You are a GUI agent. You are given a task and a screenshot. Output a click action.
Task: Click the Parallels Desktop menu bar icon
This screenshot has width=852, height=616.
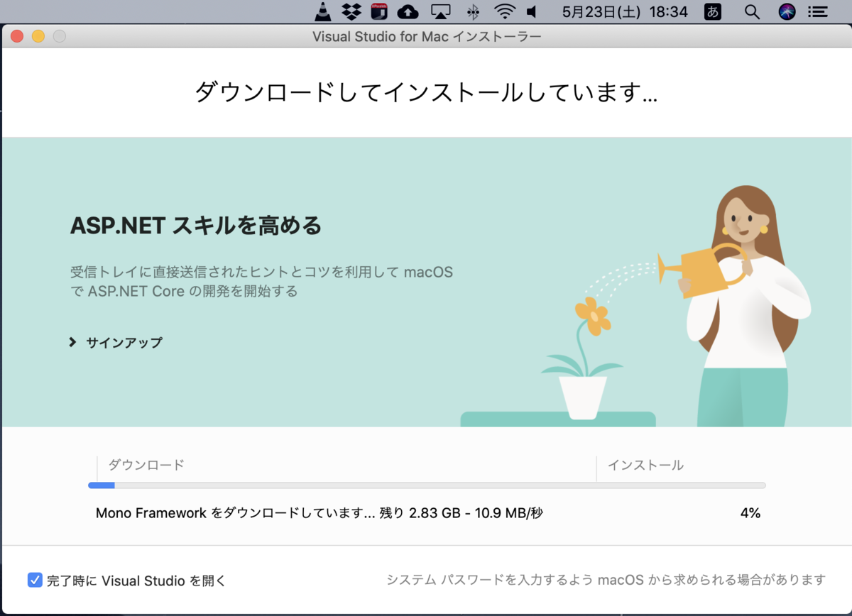[x=379, y=11]
